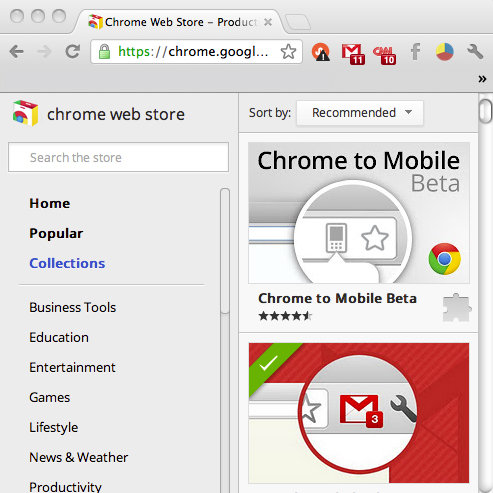Reload the page with the refresh icon
The height and width of the screenshot is (493, 493).
click(x=73, y=51)
